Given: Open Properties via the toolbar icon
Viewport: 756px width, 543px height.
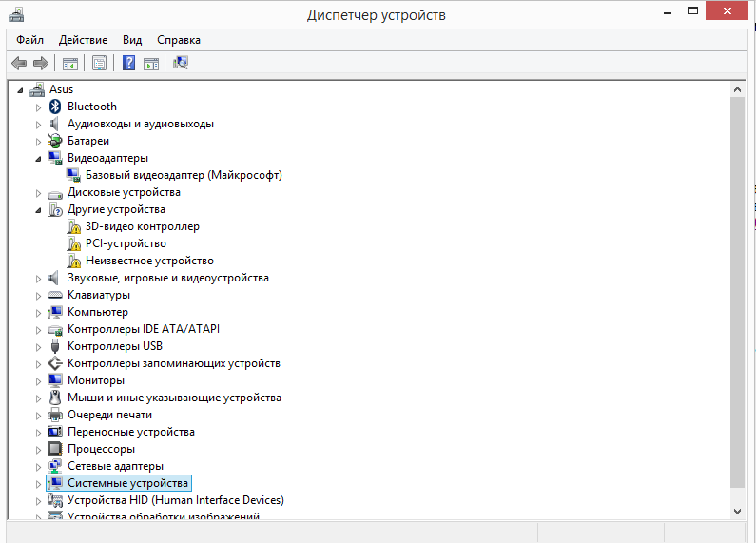Looking at the screenshot, I should [x=98, y=64].
